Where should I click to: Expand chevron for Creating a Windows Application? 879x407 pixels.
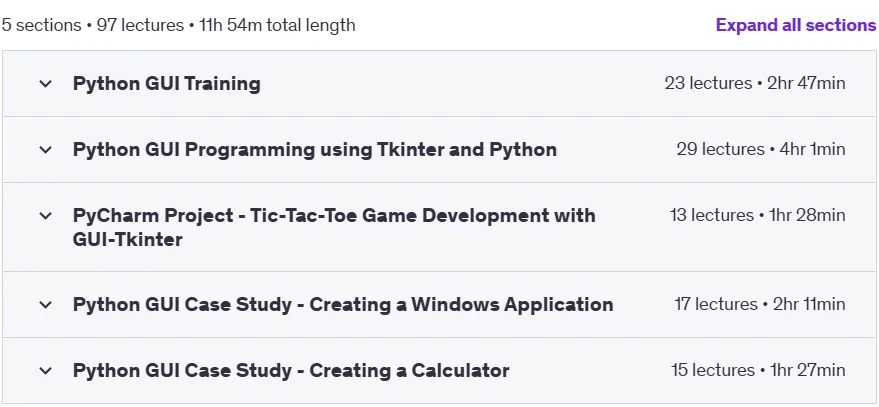point(45,304)
